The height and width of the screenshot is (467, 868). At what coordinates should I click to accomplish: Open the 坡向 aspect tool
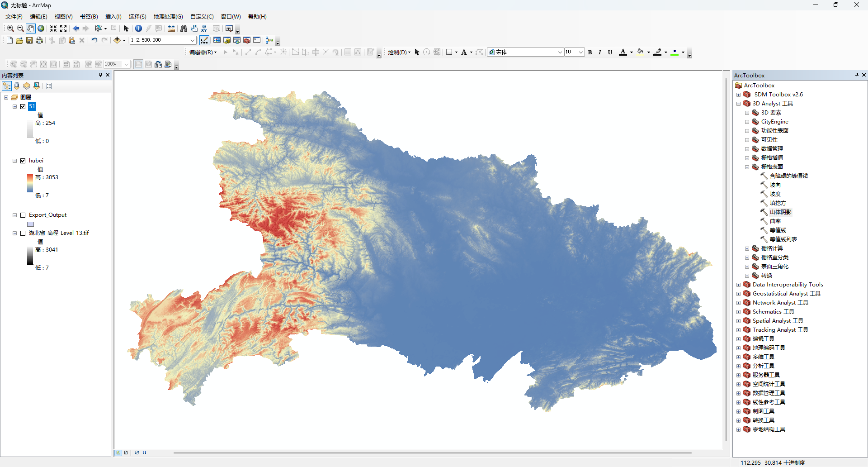click(x=775, y=185)
